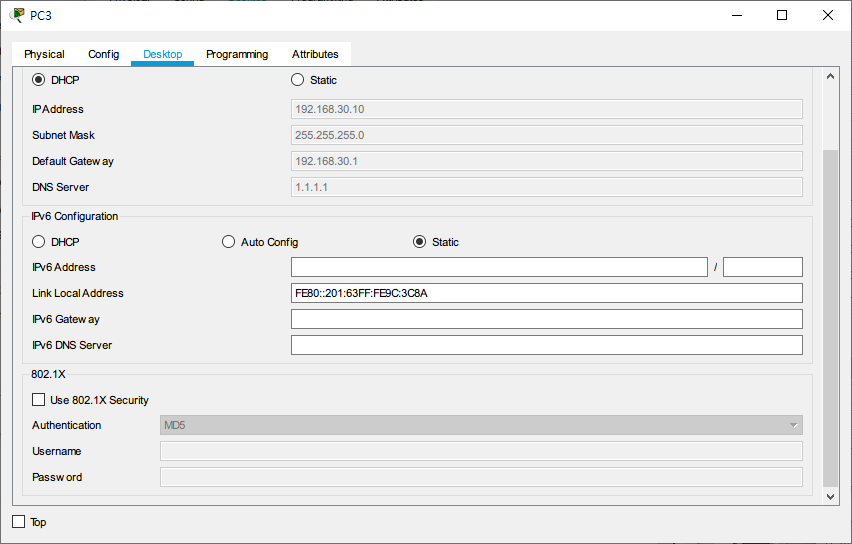Click the PC3 app icon in title bar
The image size is (852, 544).
point(17,15)
